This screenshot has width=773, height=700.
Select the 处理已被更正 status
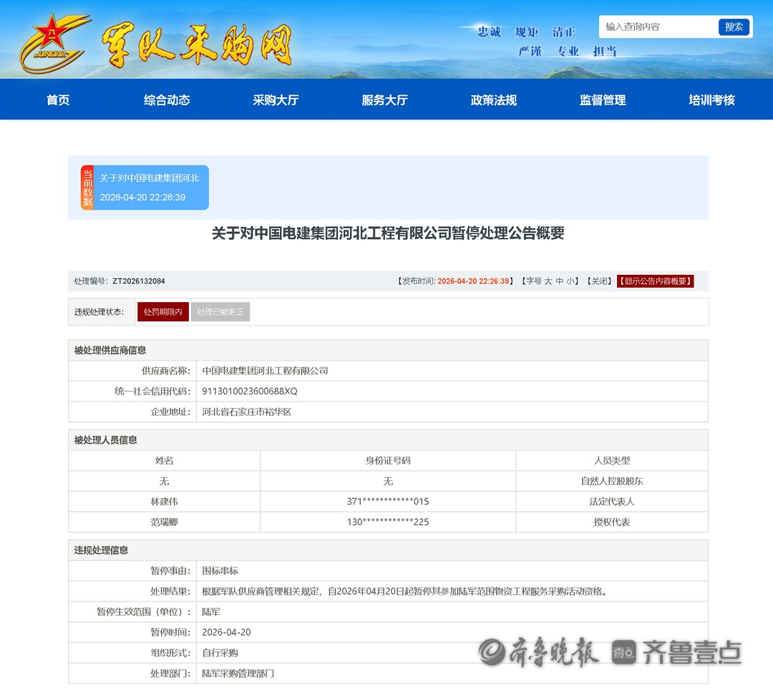click(220, 312)
